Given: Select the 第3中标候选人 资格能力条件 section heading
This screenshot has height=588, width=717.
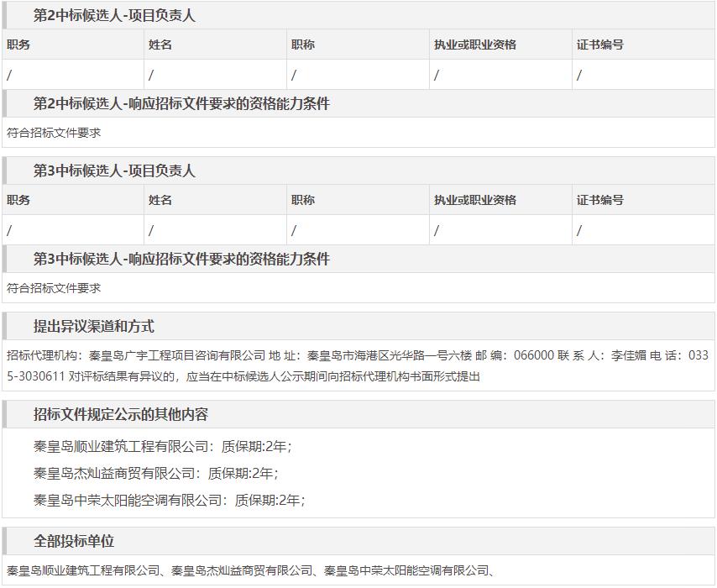Looking at the screenshot, I should click(x=181, y=260).
